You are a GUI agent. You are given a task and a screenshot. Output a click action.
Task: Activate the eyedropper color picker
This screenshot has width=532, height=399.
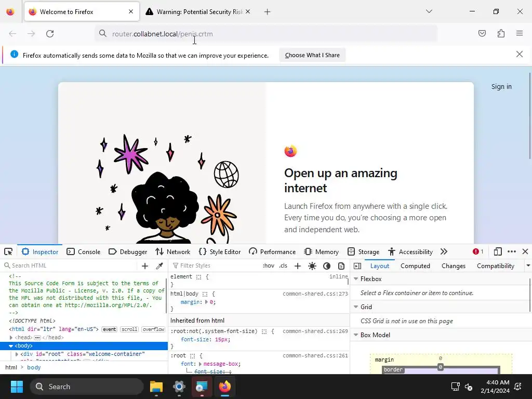pyautogui.click(x=159, y=266)
